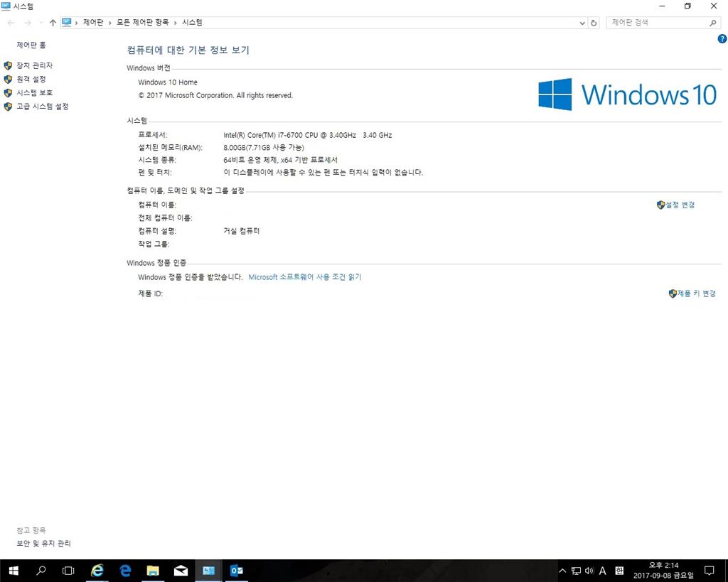Image resolution: width=728 pixels, height=582 pixels.
Task: Open File Explorer from taskbar
Action: pos(153,571)
